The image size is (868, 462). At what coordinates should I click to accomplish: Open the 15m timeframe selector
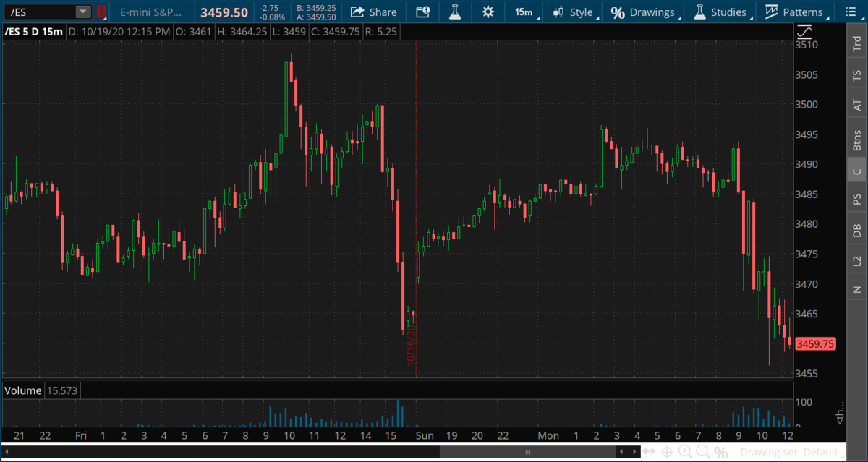click(524, 12)
